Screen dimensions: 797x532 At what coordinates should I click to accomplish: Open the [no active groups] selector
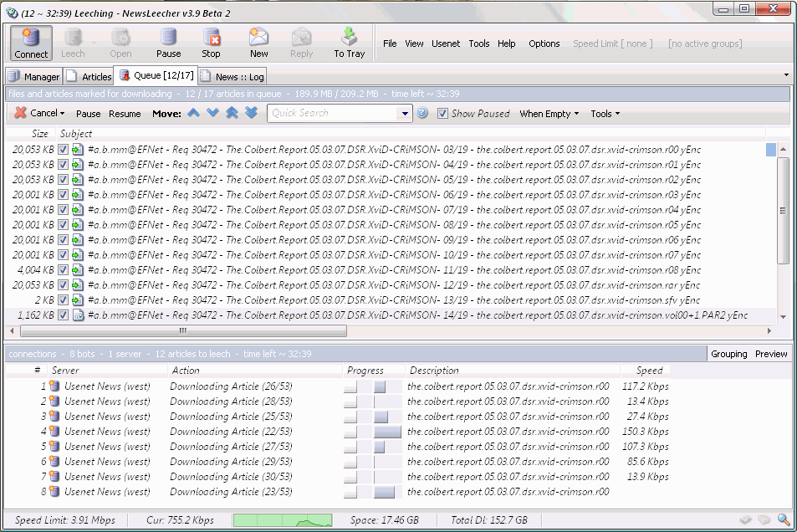705,43
